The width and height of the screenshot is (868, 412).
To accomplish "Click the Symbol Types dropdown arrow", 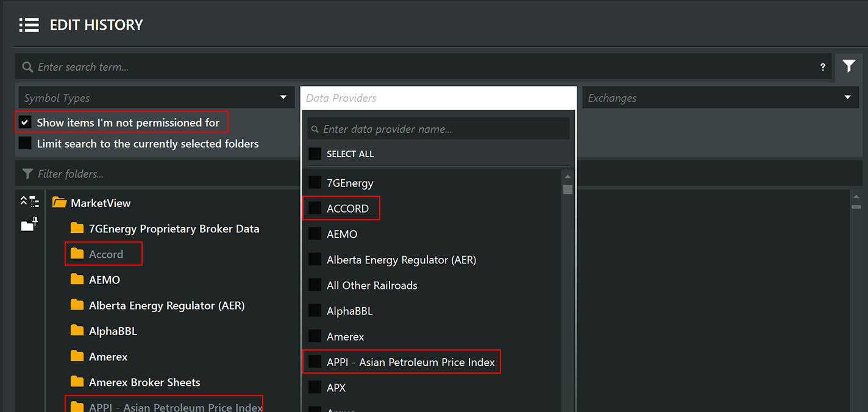I will 283,98.
